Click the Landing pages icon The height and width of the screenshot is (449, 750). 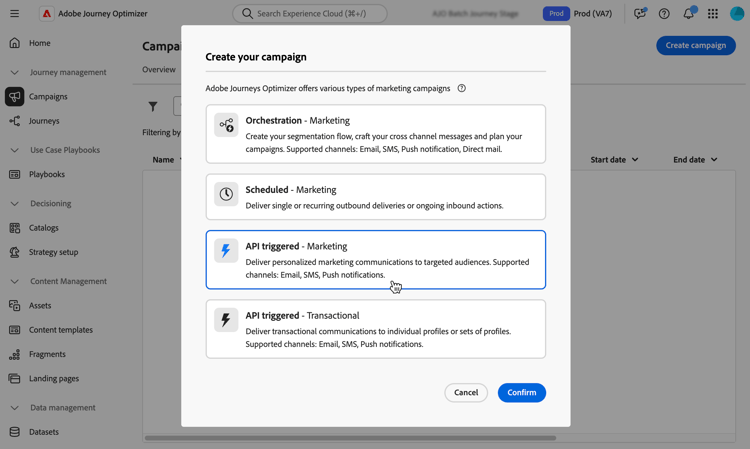[14, 379]
